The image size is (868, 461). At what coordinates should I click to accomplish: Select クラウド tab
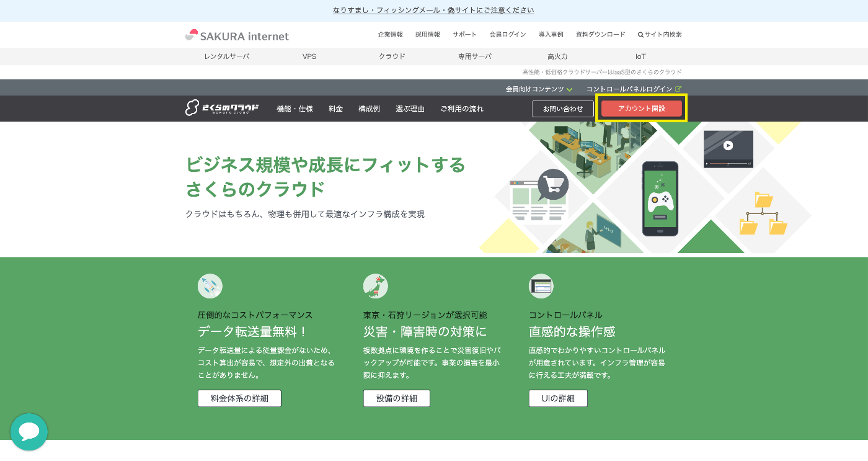(392, 56)
